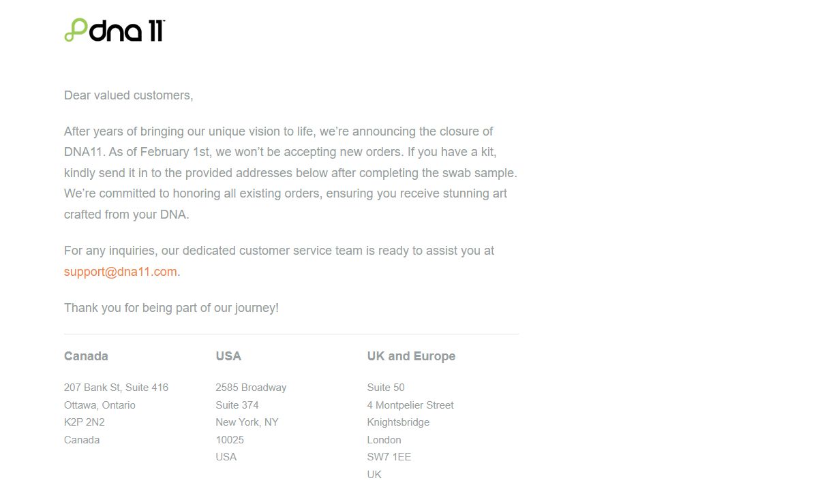Image resolution: width=818 pixels, height=504 pixels.
Task: Click the 4 Montpelier Street line
Action: [x=410, y=405]
